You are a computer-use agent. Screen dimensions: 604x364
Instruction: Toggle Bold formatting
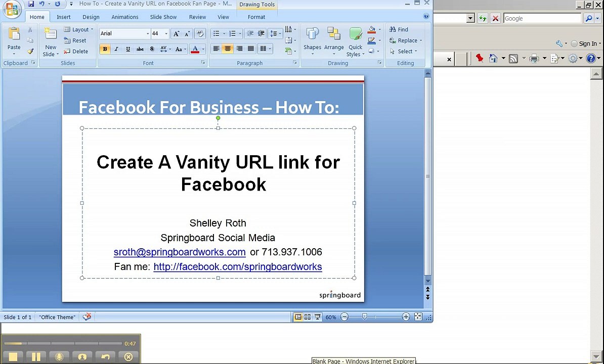[105, 49]
